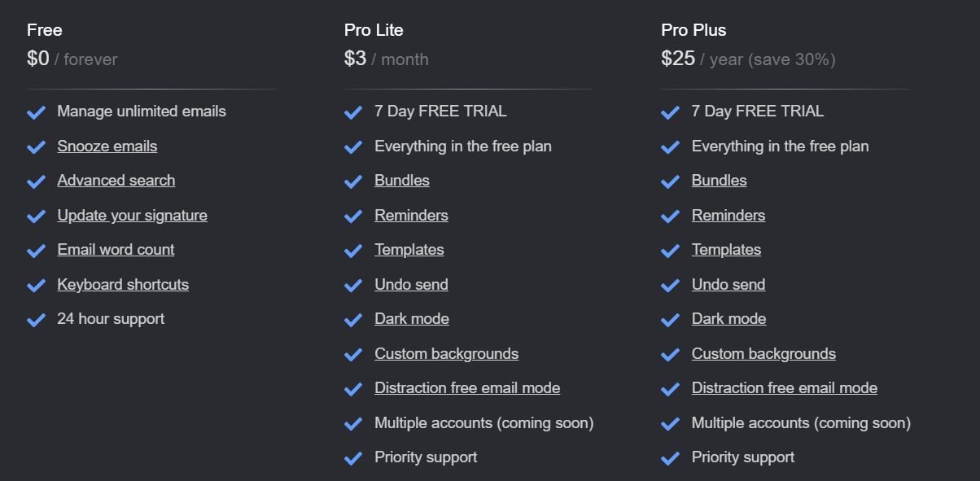Click checkmark icon beside Manage unlimited emails

coord(36,112)
